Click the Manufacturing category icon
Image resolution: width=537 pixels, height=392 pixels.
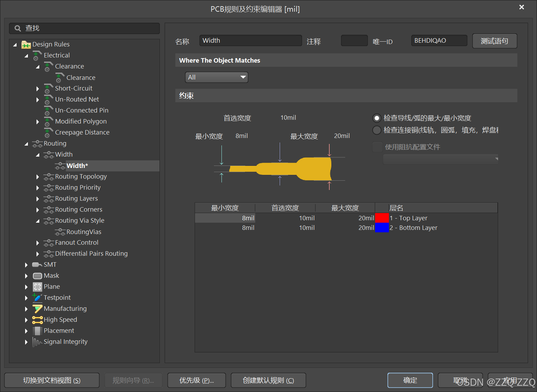click(x=37, y=309)
